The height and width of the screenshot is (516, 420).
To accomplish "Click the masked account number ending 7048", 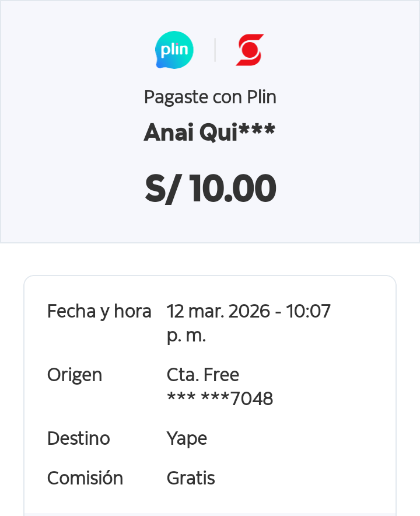I will coord(220,399).
